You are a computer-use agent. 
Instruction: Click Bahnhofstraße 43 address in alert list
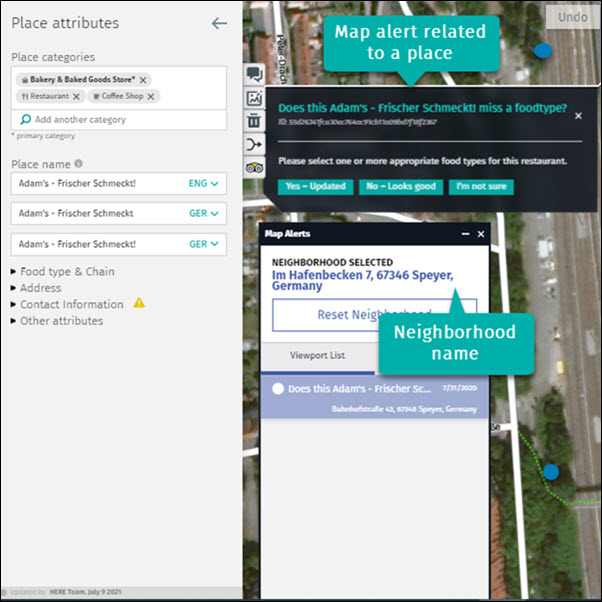point(404,409)
